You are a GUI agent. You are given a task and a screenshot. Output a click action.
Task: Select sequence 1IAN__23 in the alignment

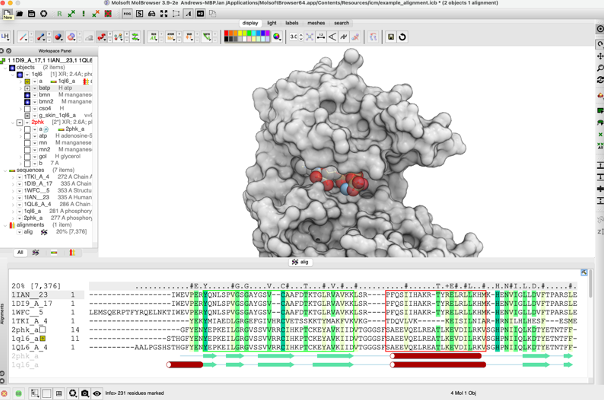pos(30,295)
